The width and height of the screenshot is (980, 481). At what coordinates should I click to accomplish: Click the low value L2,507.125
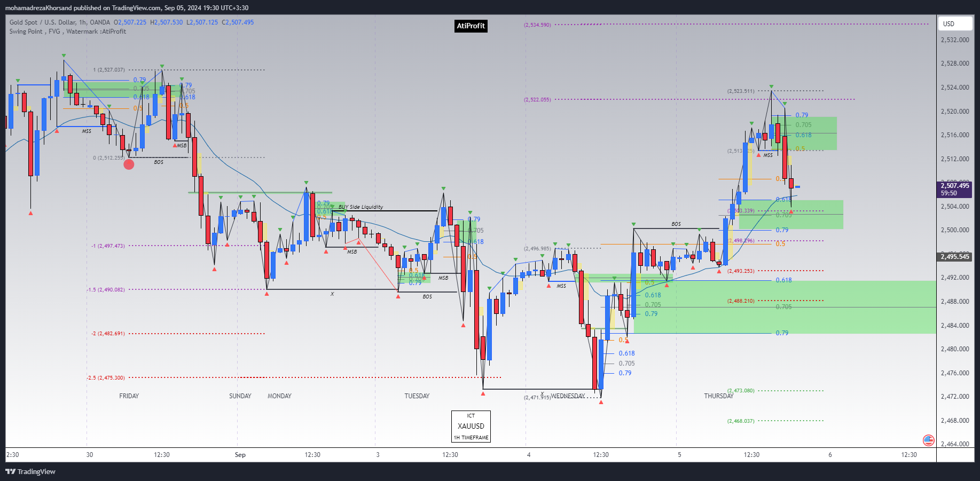[202, 22]
